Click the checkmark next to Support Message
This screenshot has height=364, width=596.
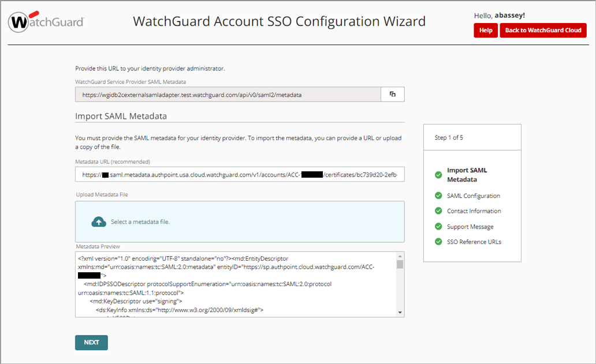[438, 226]
